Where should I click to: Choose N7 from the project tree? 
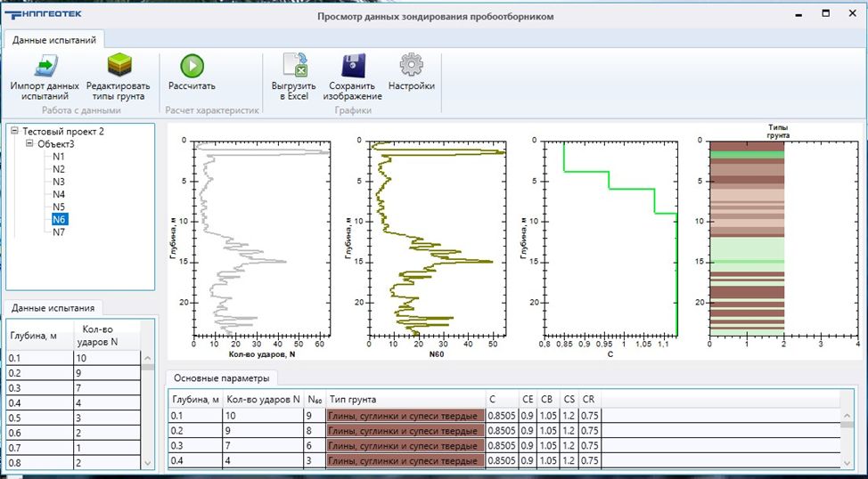[59, 231]
